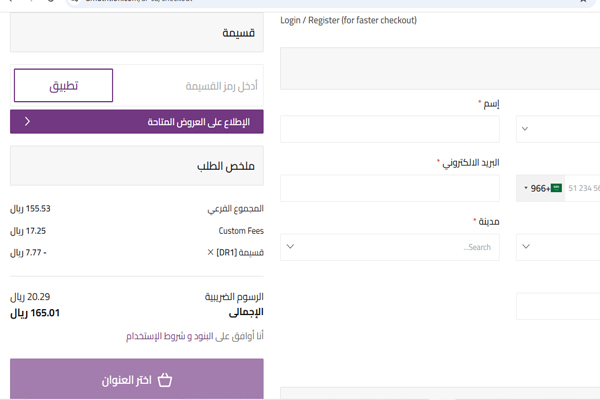Click Login / Register for faster checkout
Viewport: 600px width, 400px height.
point(348,20)
